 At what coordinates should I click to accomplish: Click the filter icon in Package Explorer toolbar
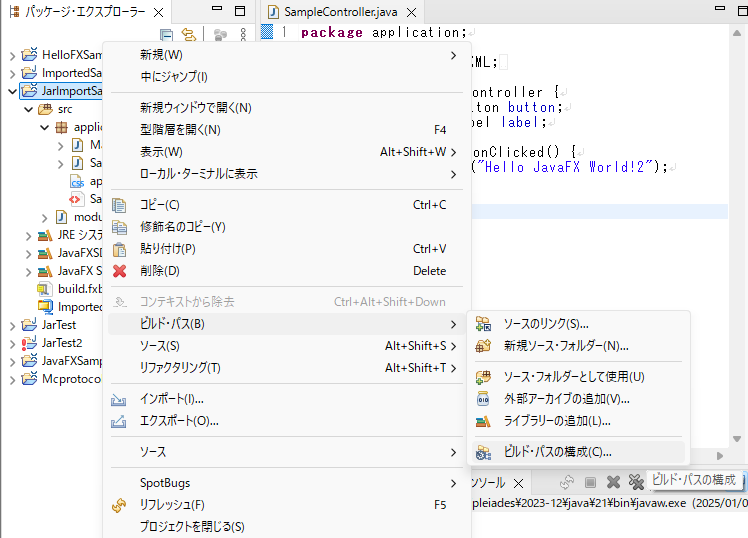tap(220, 35)
